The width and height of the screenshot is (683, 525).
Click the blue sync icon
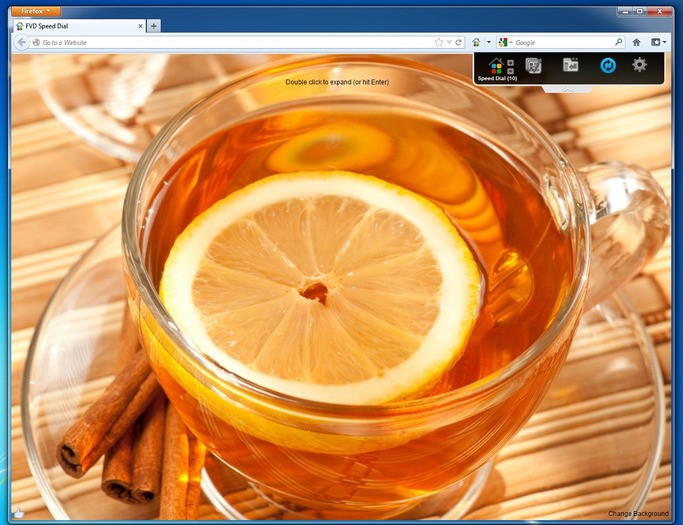click(607, 65)
